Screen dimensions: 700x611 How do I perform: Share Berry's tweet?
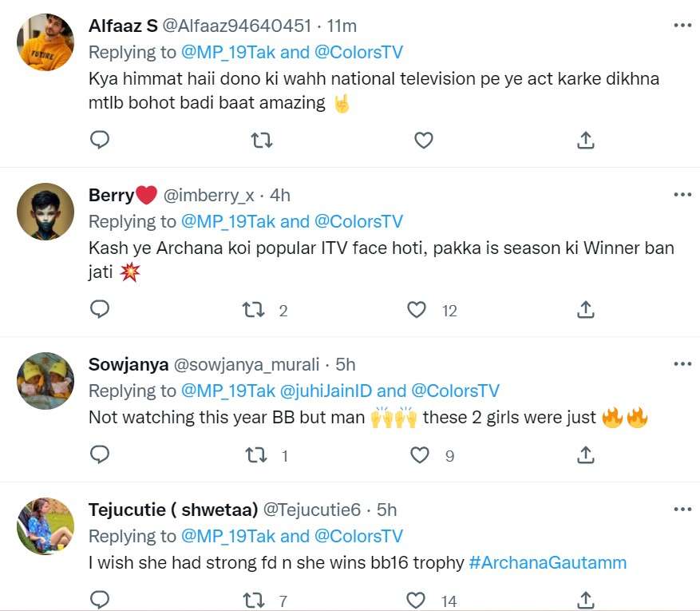point(585,309)
